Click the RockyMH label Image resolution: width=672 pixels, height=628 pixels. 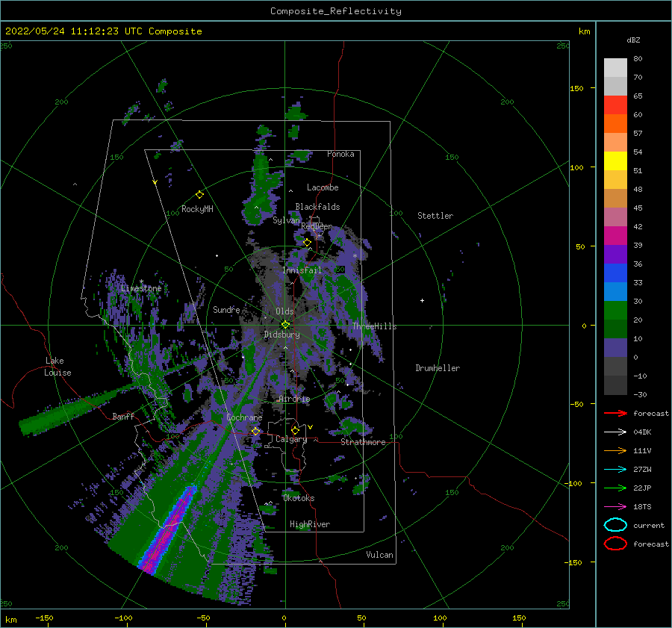[197, 209]
